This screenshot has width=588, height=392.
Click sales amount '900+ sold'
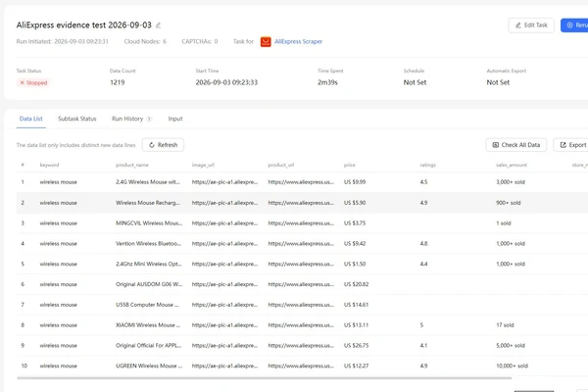click(508, 203)
